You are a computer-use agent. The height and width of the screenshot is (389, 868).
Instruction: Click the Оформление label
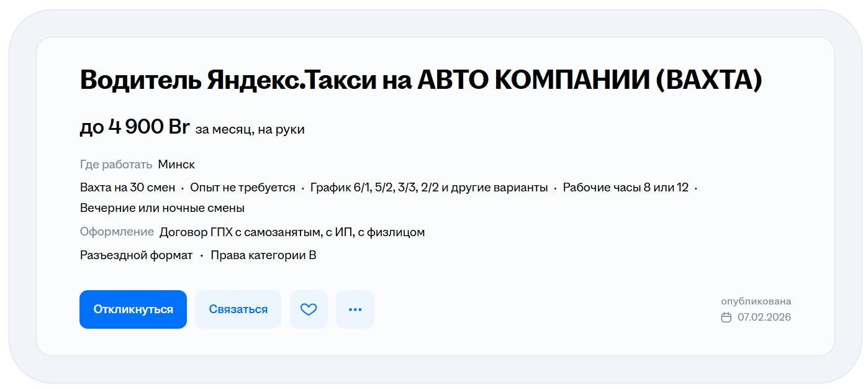click(117, 232)
